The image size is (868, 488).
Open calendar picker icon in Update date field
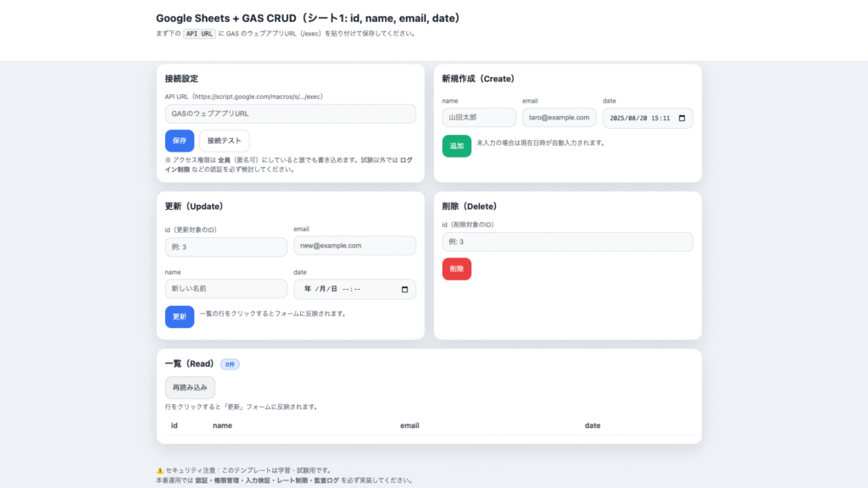pyautogui.click(x=404, y=290)
